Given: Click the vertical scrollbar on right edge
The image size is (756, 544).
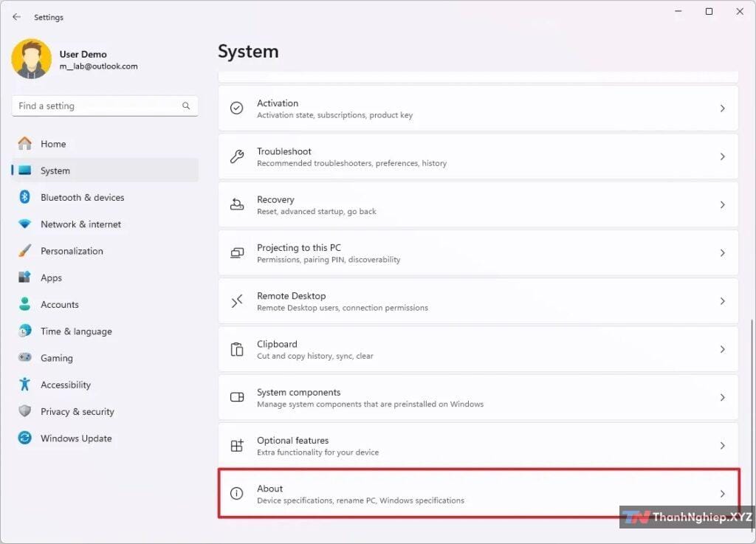Looking at the screenshot, I should (x=752, y=413).
